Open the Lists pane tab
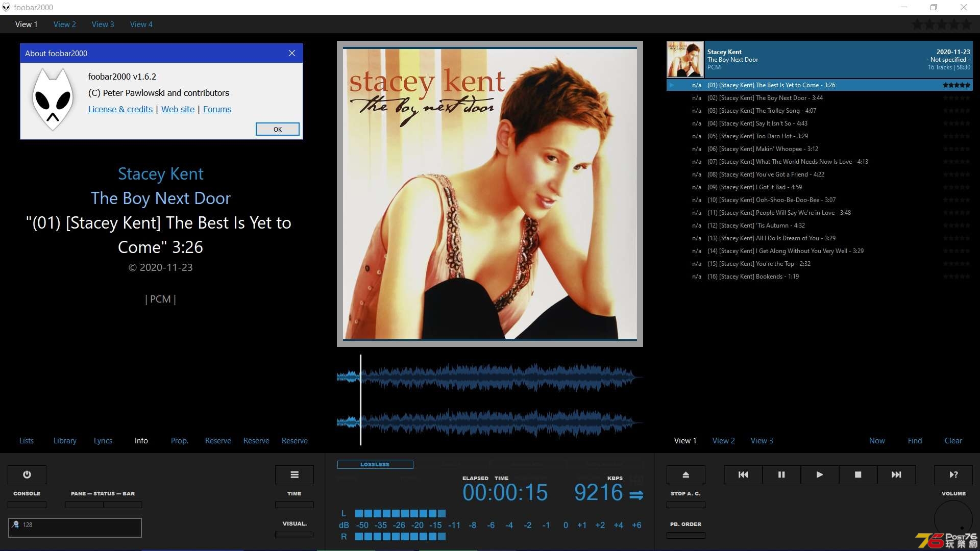Screen dimensions: 980x551 click(27, 441)
